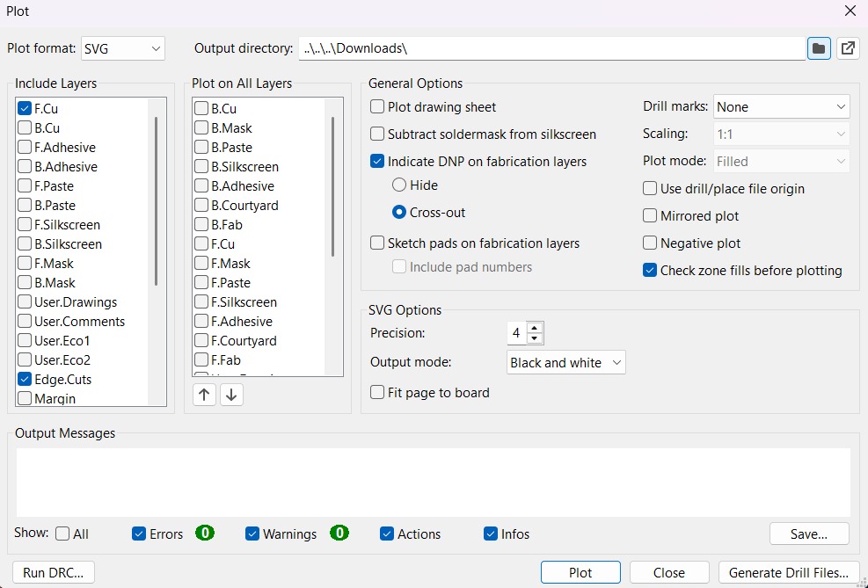Enable the B.Cu layer in Include Layers
Screen dimensions: 868x588
[25, 128]
